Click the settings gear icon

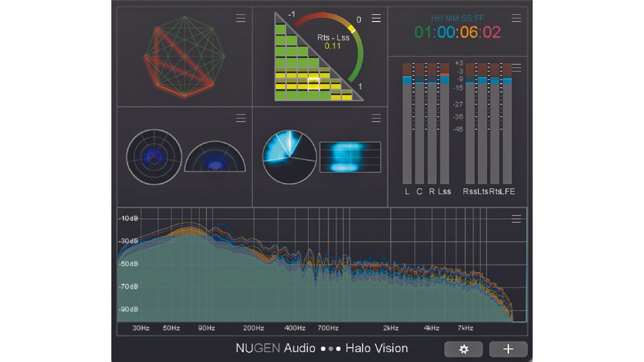click(x=463, y=349)
